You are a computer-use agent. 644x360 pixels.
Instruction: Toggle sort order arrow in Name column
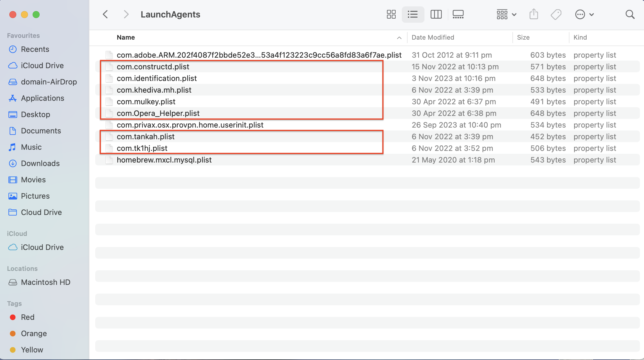click(399, 38)
